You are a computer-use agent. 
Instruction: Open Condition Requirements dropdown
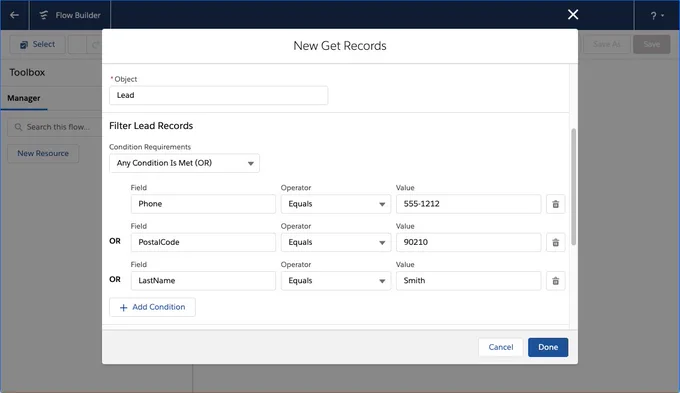(x=184, y=163)
